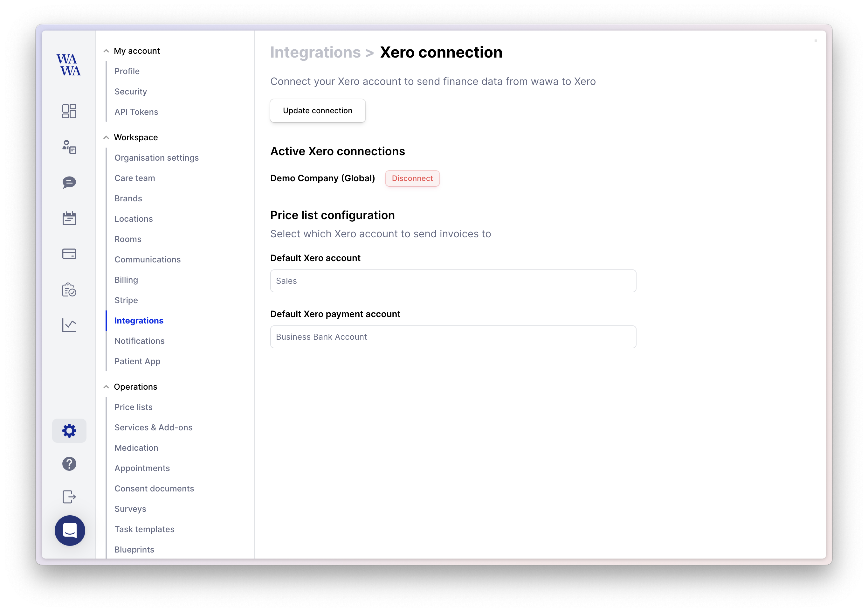Collapse the Operations section

pos(106,387)
